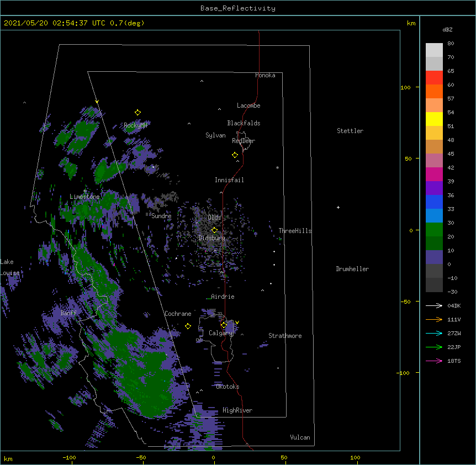The height and width of the screenshot is (465, 476).
Task: Click the Airdrie city label
Action: pos(223,297)
